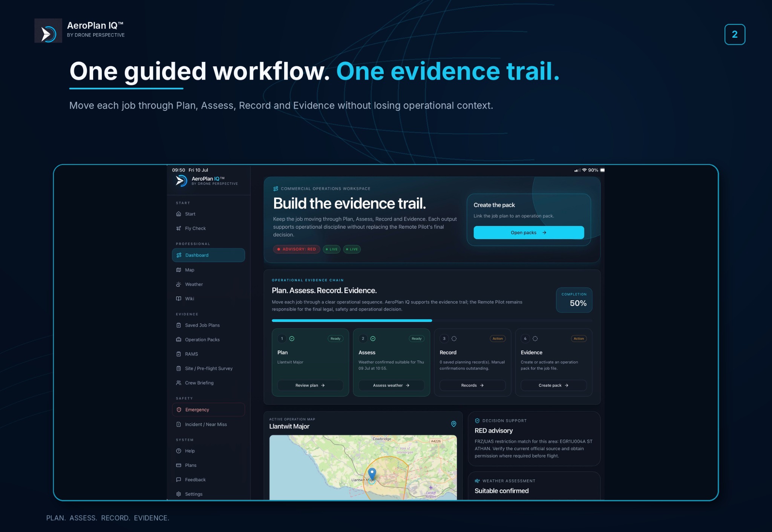This screenshot has width=772, height=532.
Task: Click the RAMS clipboard icon
Action: [179, 354]
